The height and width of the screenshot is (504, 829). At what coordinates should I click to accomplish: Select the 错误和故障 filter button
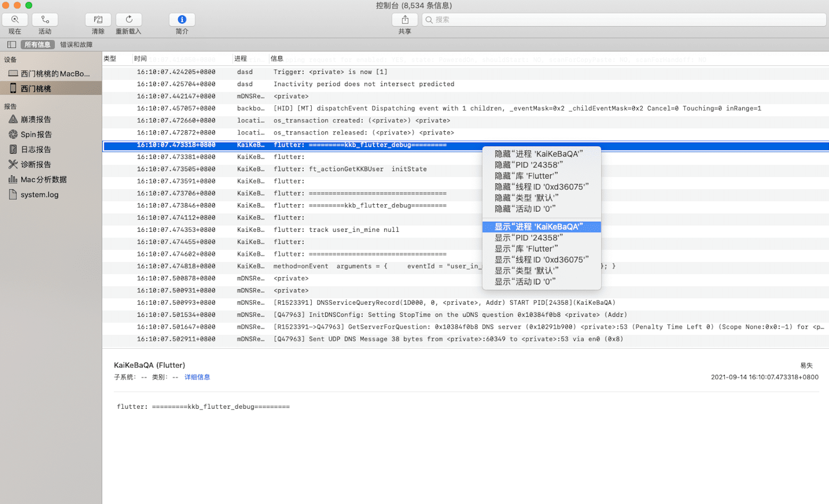pos(76,45)
